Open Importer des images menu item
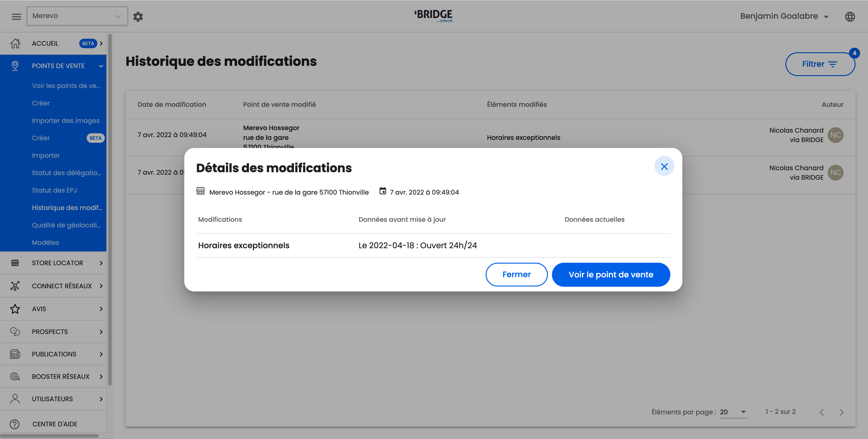Image resolution: width=868 pixels, height=439 pixels. tap(66, 120)
